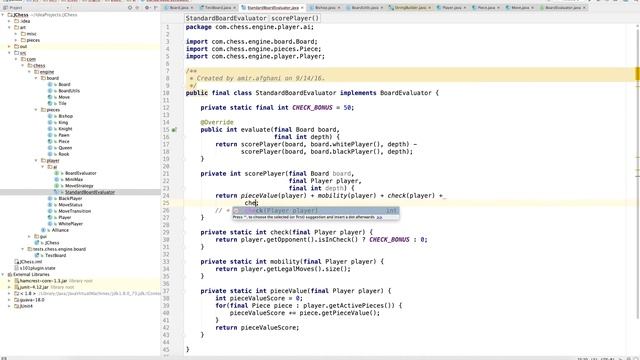Close the StandardBoardEvaluator.java tab
The width and height of the screenshot is (640, 360).
pyautogui.click(x=302, y=8)
